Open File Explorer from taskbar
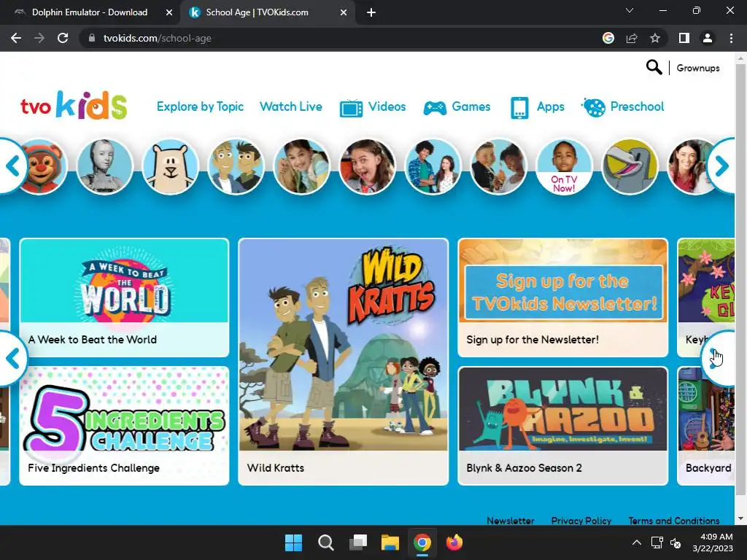Image resolution: width=747 pixels, height=560 pixels. pos(390,542)
